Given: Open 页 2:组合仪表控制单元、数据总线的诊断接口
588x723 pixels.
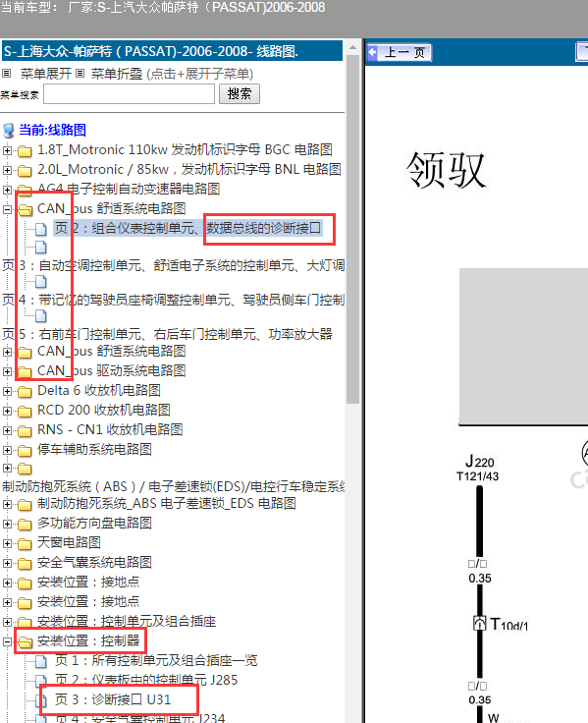Looking at the screenshot, I should coord(188,228).
